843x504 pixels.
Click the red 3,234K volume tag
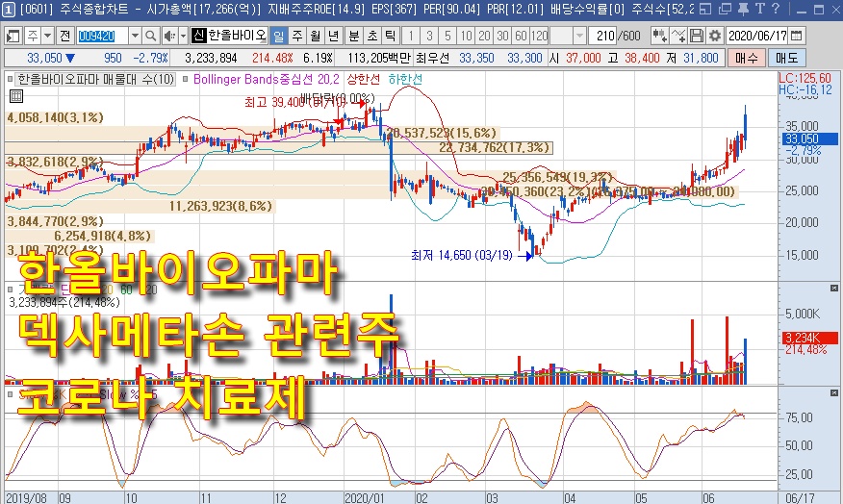click(809, 338)
